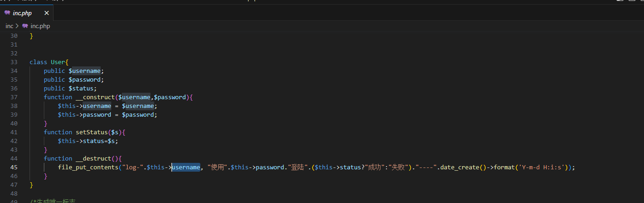Open the 'inc' folder breadcrumb
Viewport: 644px width, 203px height.
coord(9,26)
